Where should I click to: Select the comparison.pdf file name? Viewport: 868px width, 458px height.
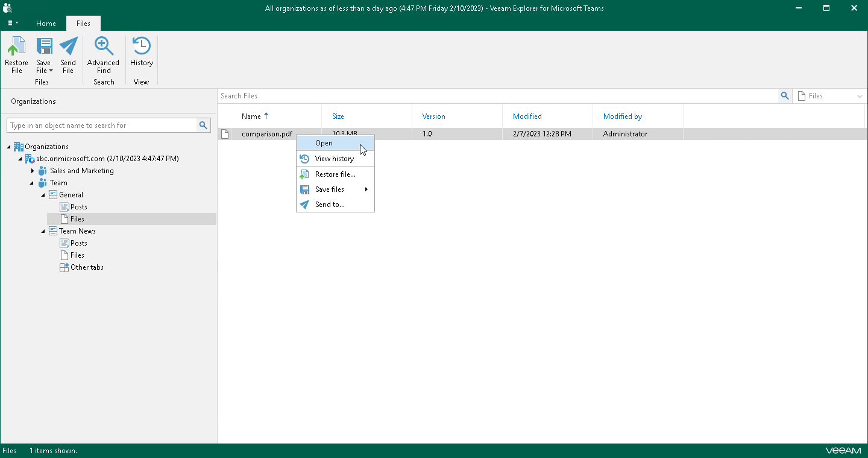tap(267, 134)
